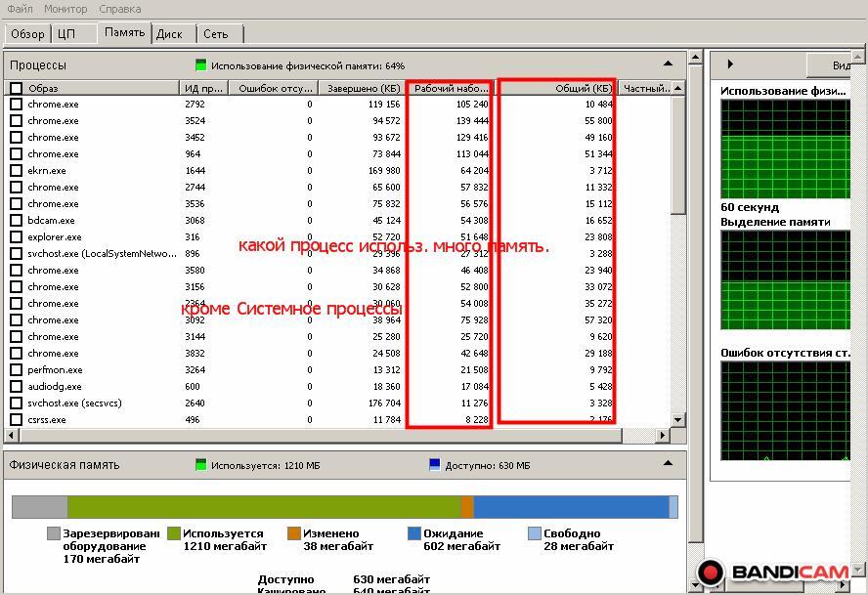Click the Использование физической памяти: 64% label
Screen dimensions: 868x595
click(308, 65)
